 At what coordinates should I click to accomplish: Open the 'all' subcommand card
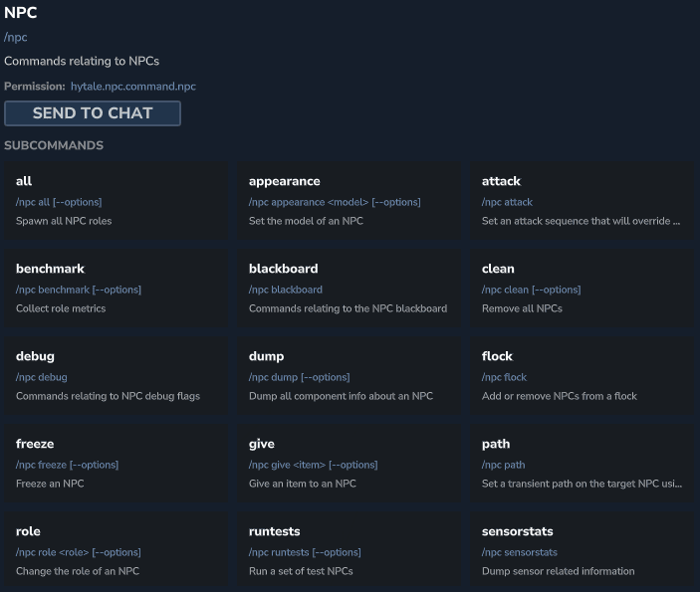117,201
